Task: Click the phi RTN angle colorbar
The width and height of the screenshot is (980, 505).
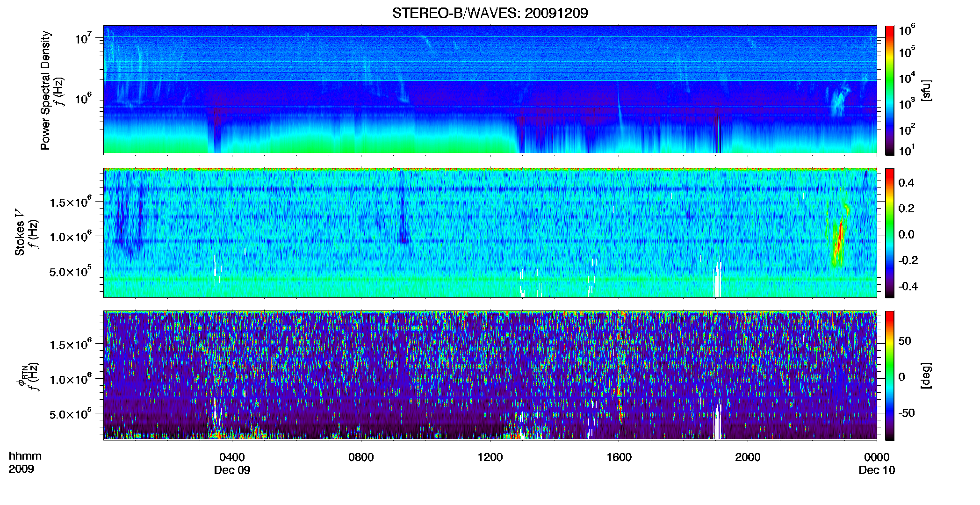Action: tap(890, 375)
